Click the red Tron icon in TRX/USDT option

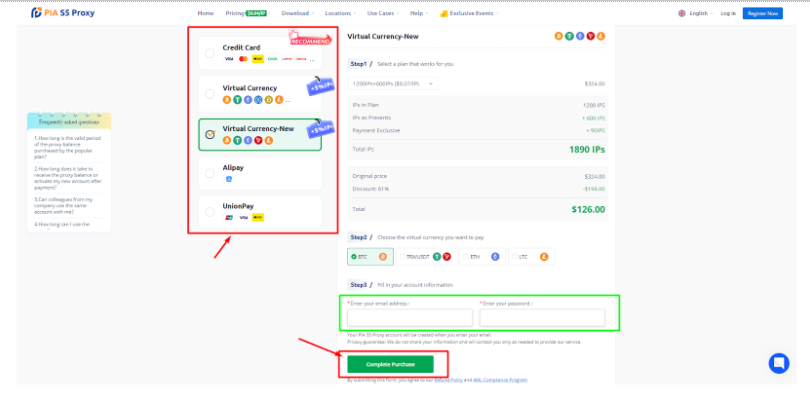pos(446,257)
